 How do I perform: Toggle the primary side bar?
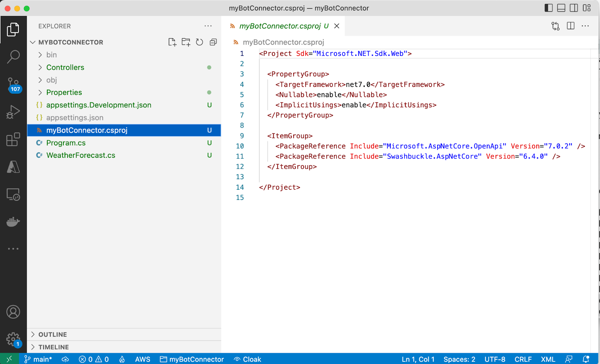(x=549, y=8)
